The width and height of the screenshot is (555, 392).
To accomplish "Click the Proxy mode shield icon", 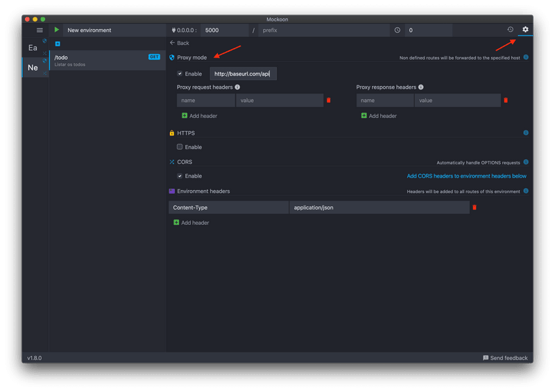I will pyautogui.click(x=171, y=58).
